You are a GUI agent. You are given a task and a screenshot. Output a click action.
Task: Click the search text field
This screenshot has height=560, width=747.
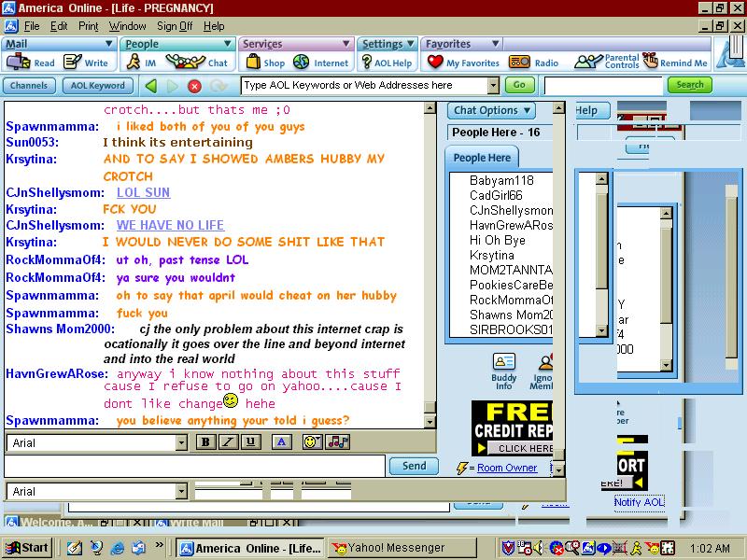click(x=602, y=86)
